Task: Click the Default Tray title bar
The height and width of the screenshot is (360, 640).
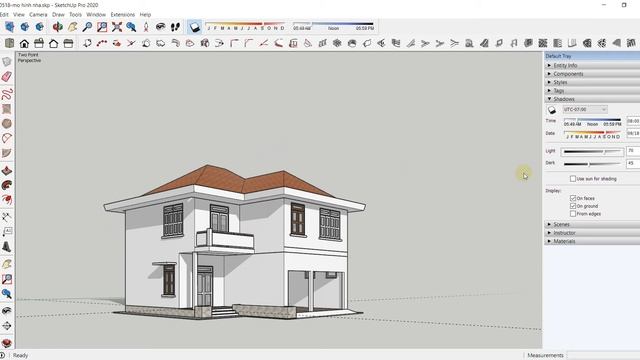Action: coord(592,56)
